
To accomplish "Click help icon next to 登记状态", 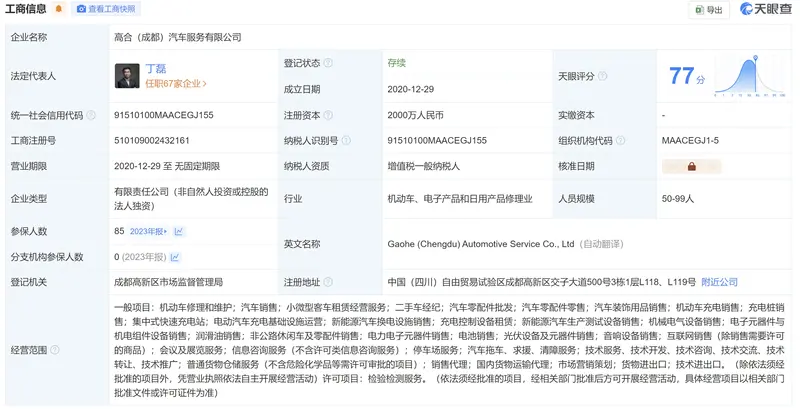I will click(x=328, y=63).
